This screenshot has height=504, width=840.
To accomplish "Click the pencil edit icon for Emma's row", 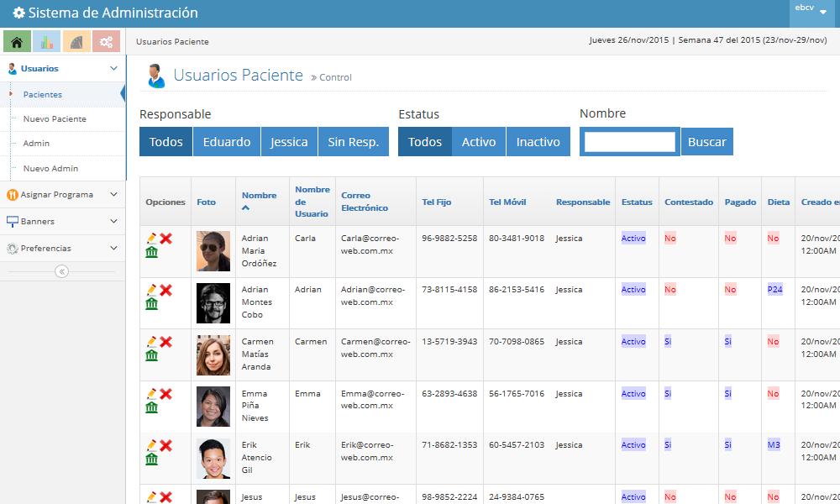I will click(151, 393).
